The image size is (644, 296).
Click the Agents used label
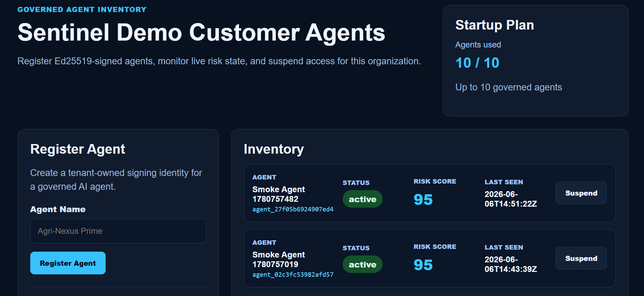478,45
